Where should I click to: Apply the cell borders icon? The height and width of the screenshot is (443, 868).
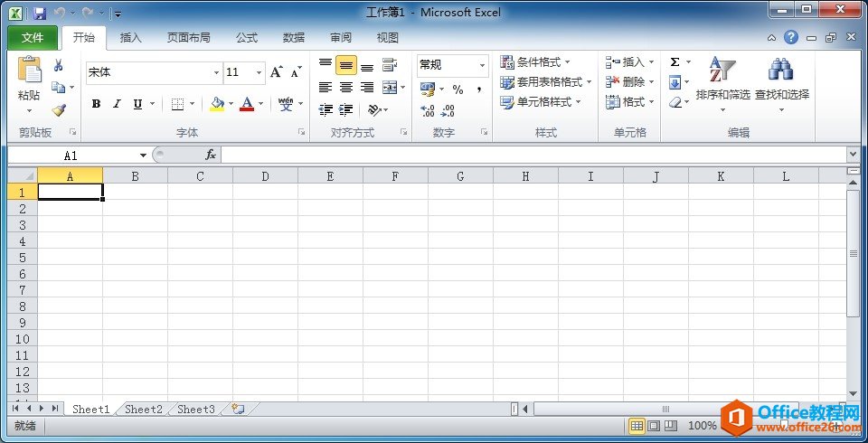[177, 104]
